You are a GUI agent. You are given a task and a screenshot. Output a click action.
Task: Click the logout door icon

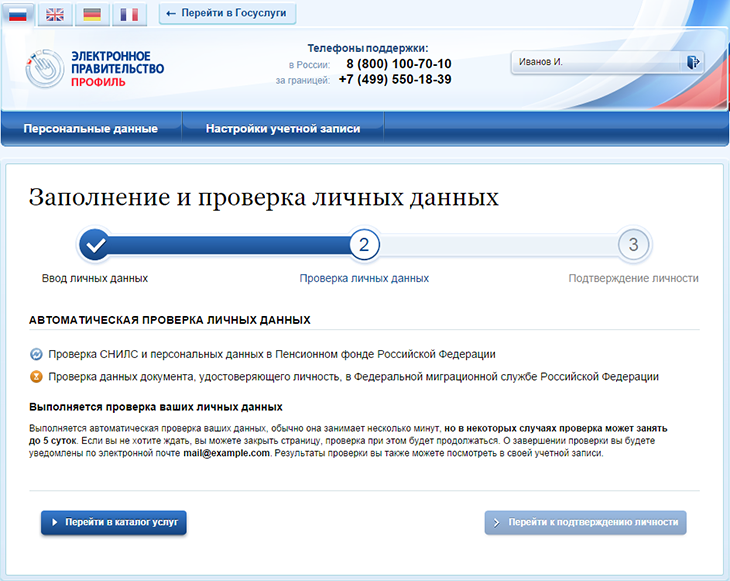693,62
